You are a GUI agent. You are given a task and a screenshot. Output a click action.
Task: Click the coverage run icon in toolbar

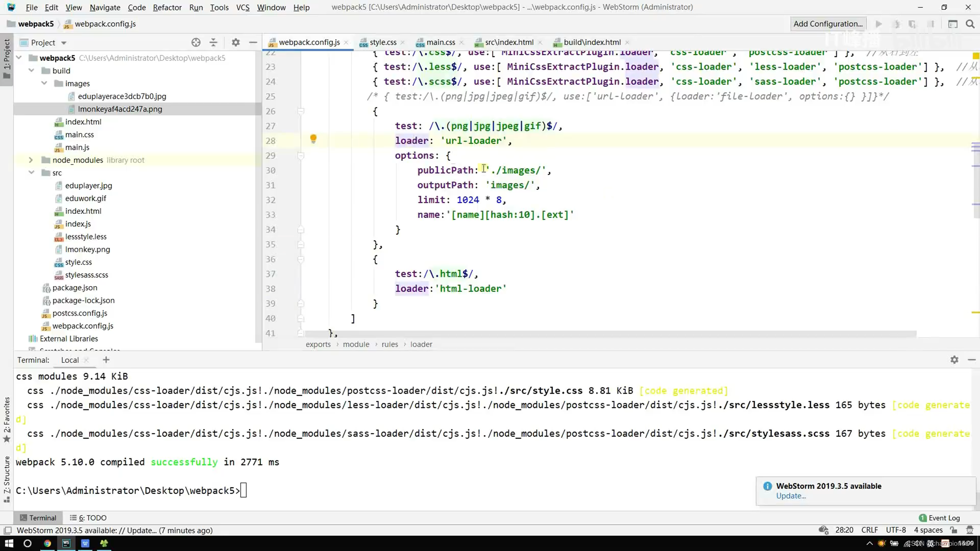(x=912, y=24)
